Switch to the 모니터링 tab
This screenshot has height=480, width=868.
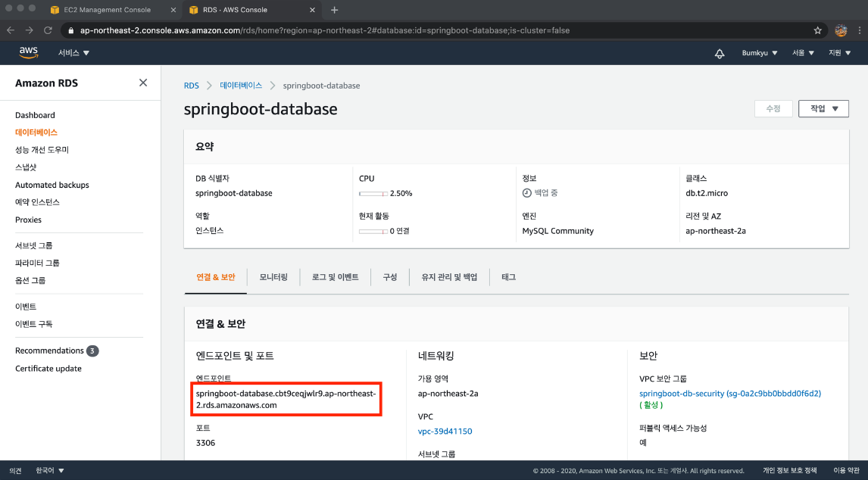(273, 277)
